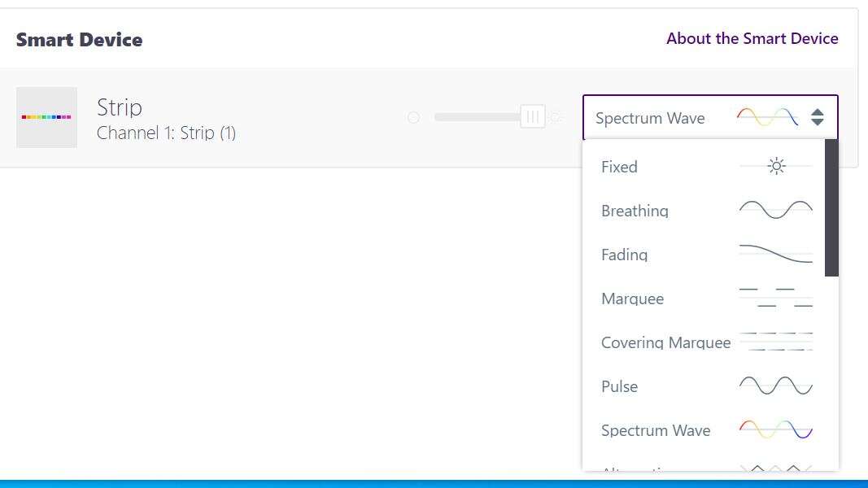Screen dimensions: 868x488
Task: Select Marquee in the dropdown list
Action: pyautogui.click(x=632, y=298)
